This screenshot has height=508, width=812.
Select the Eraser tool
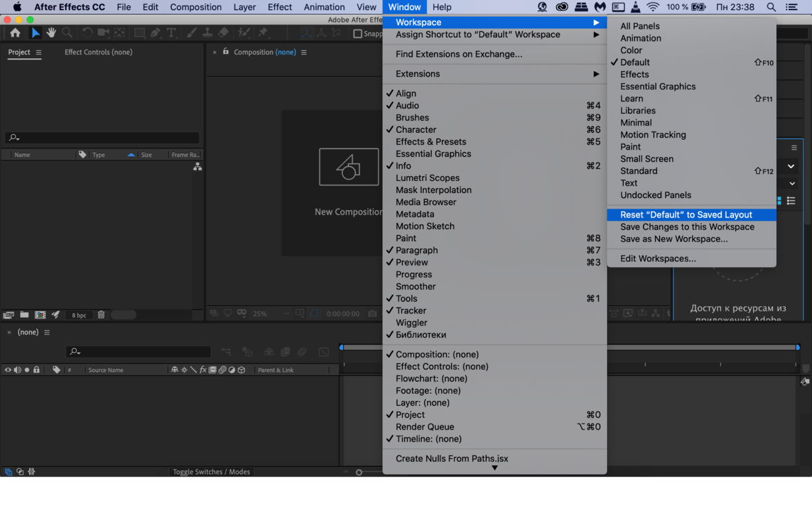(x=223, y=33)
